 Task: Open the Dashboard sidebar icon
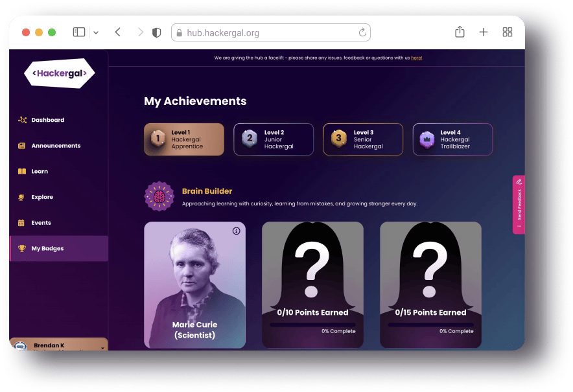click(x=22, y=120)
